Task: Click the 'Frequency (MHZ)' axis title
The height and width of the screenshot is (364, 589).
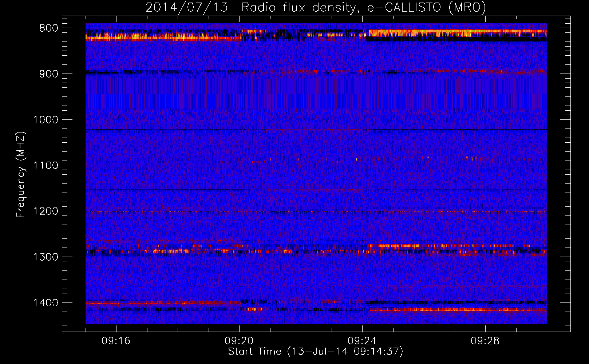Action: click(21, 175)
